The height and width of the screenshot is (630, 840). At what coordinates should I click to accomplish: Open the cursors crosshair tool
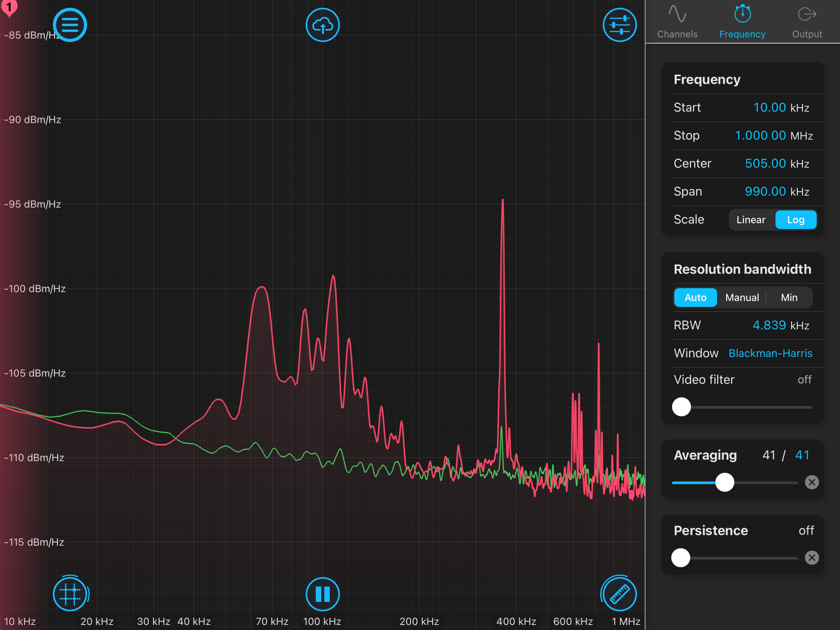coord(70,594)
